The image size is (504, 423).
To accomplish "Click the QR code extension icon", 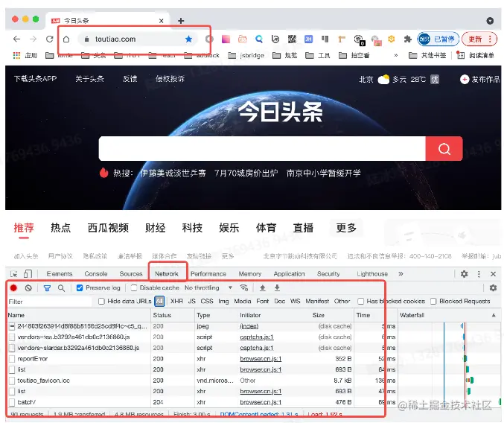I will pos(292,39).
